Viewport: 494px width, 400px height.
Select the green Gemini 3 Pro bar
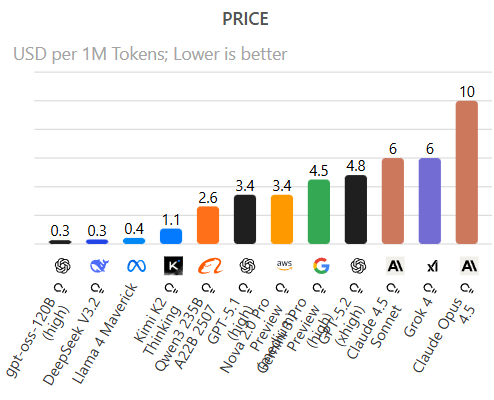(319, 212)
